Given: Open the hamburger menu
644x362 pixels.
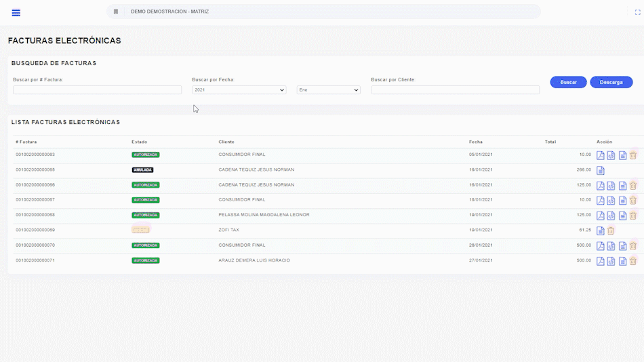Looking at the screenshot, I should click(x=16, y=13).
